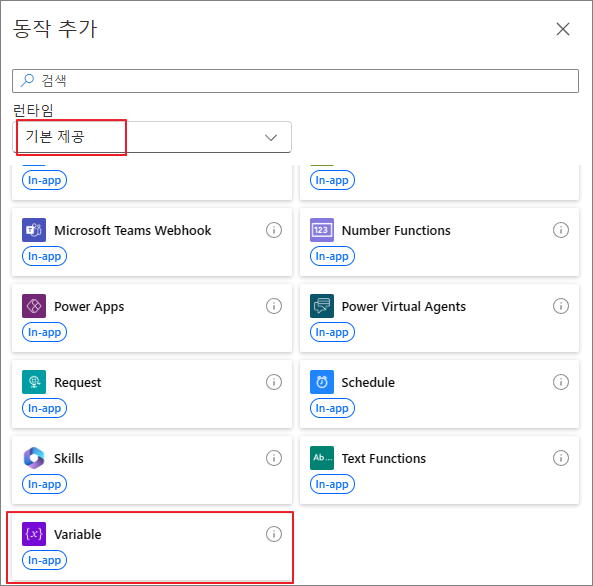The image size is (593, 586).
Task: Click In-app badge under Microsoft Teams Webhook
Action: 45,256
